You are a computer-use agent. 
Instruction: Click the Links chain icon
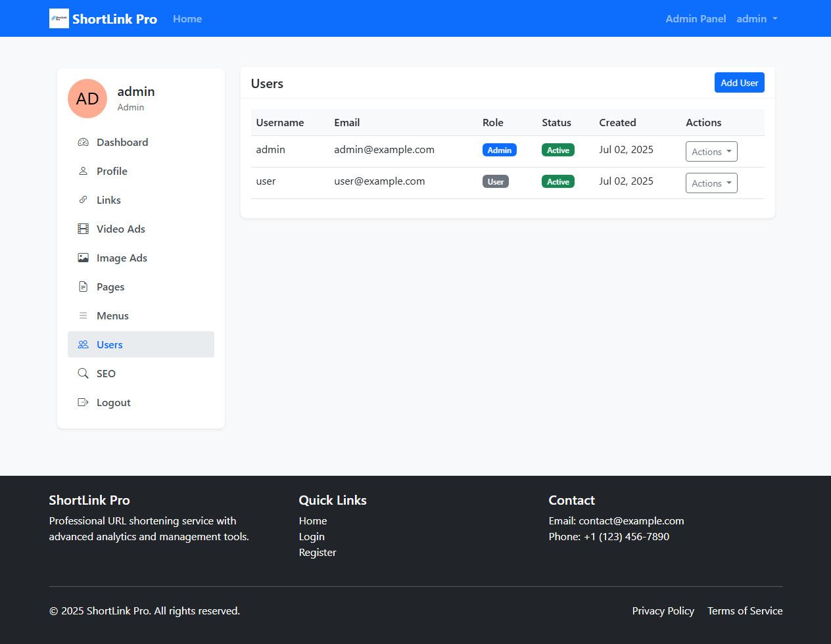click(83, 200)
